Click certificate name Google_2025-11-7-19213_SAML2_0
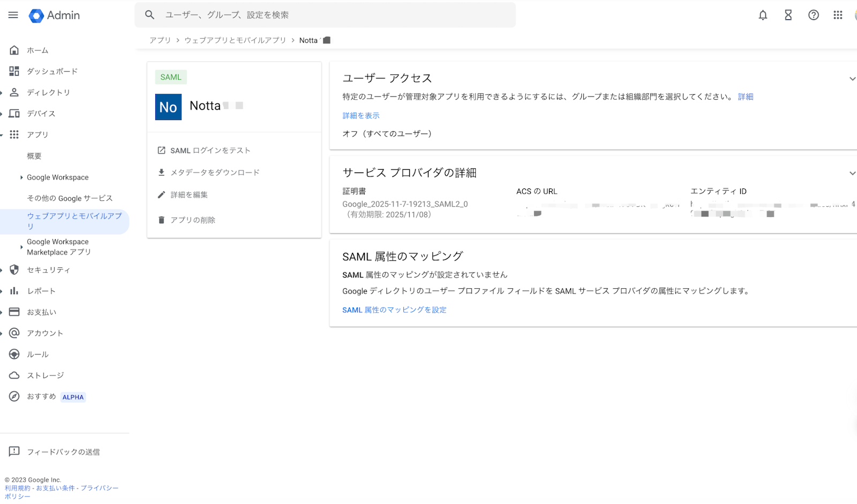Image resolution: width=857 pixels, height=504 pixels. pyautogui.click(x=405, y=204)
